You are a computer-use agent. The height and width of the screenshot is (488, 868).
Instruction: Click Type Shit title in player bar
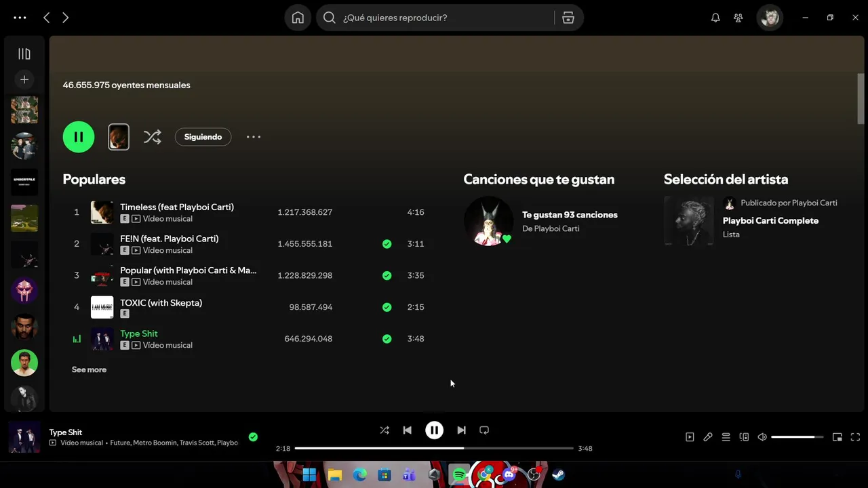point(66,432)
